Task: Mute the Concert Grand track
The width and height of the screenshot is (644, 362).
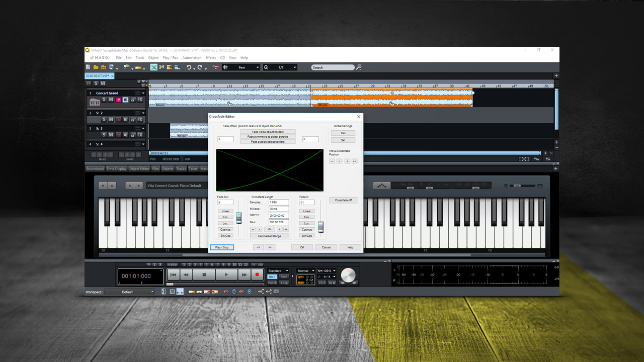Action: tap(111, 100)
